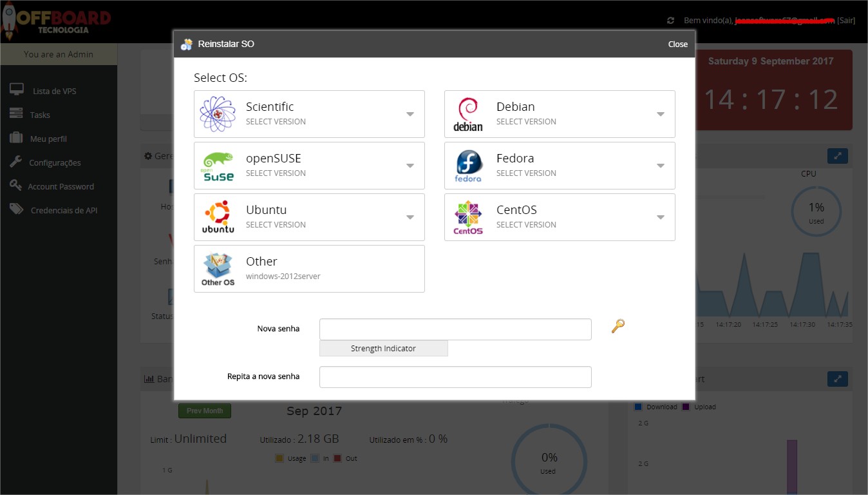The image size is (868, 495).
Task: Click the Tasks list icon in sidebar
Action: click(x=16, y=114)
